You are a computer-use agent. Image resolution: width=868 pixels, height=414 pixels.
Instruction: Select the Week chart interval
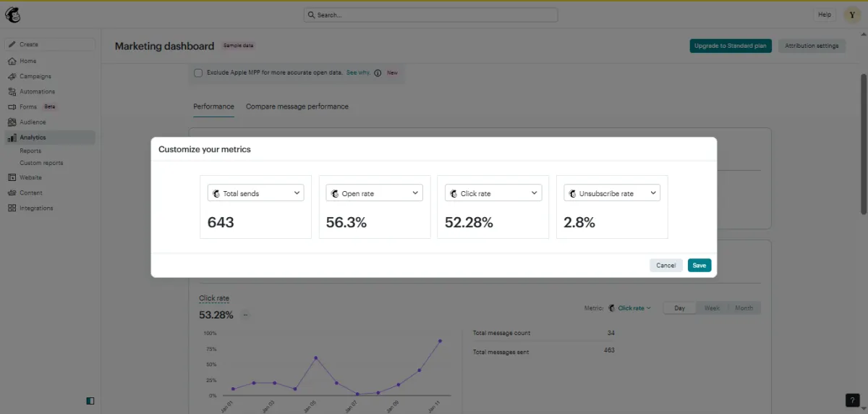pos(712,308)
